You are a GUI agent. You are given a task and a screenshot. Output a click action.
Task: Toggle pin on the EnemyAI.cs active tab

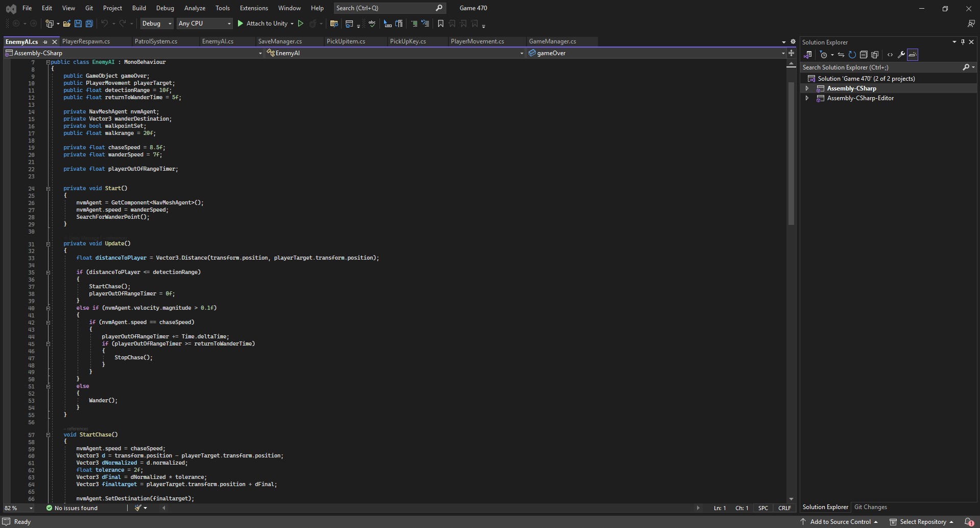coord(45,42)
